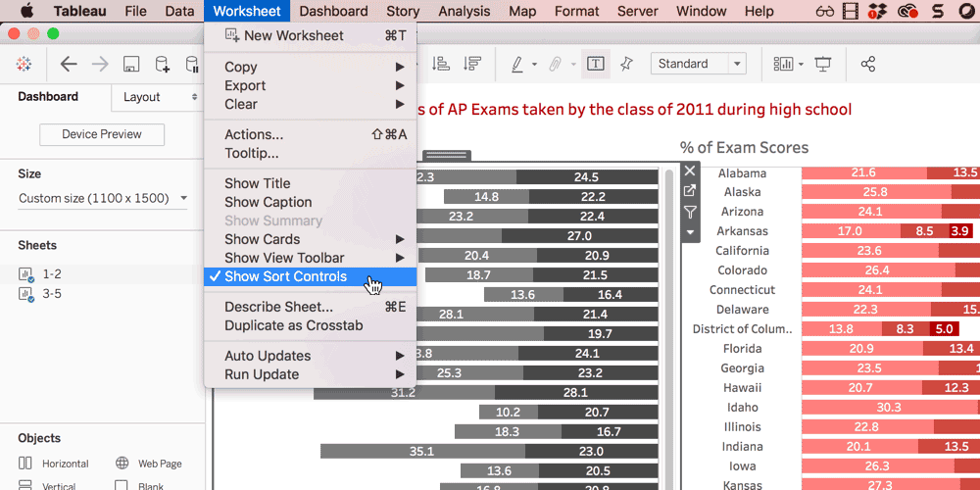Switch to the Dashboard tab

[48, 97]
